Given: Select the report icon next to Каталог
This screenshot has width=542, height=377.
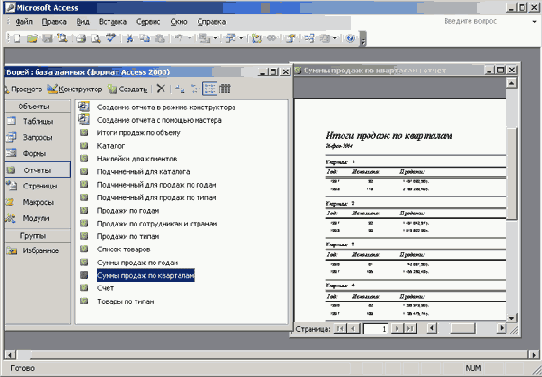Looking at the screenshot, I should point(84,145).
